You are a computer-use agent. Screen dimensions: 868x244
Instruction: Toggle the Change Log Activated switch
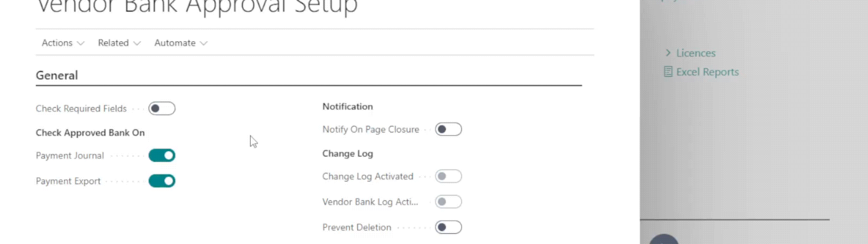coord(448,176)
